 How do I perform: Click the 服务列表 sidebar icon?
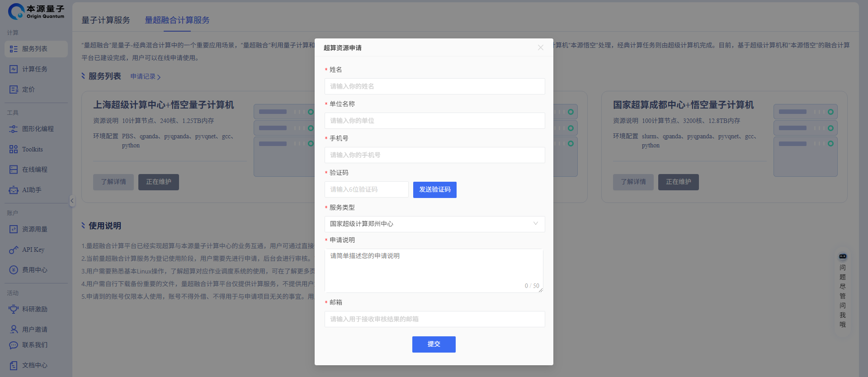(x=14, y=49)
